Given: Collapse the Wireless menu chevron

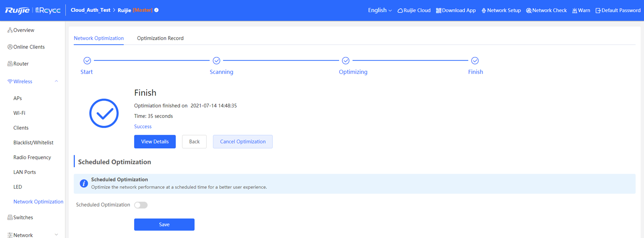Looking at the screenshot, I should pos(56,82).
